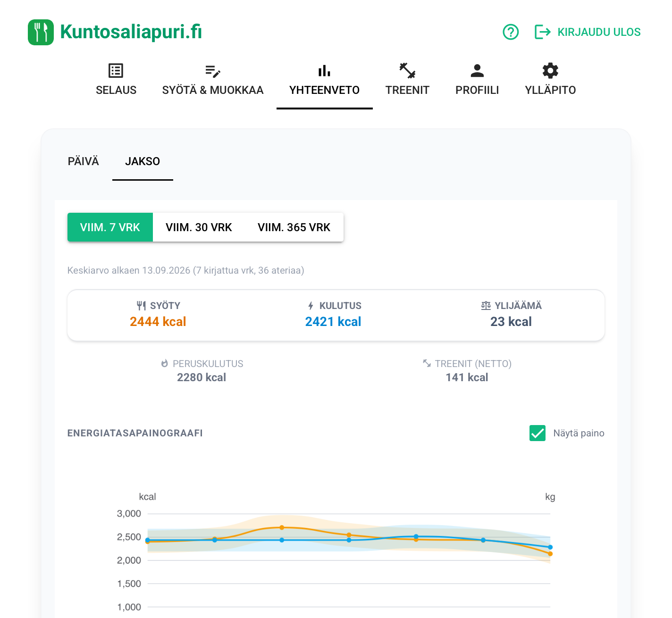Viewport: 672px width, 618px height.
Task: Select the VIIM. 365 VRK period
Action: point(294,227)
